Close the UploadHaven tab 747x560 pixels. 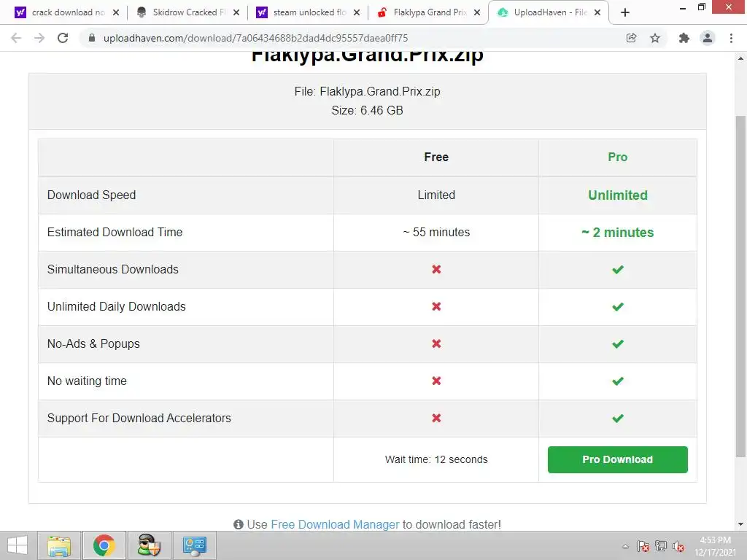point(597,13)
